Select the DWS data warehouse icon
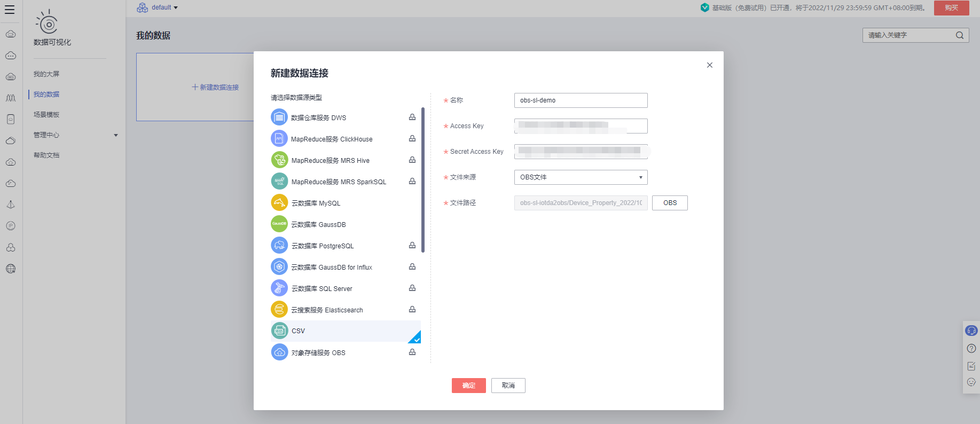This screenshot has height=424, width=980. 279,117
